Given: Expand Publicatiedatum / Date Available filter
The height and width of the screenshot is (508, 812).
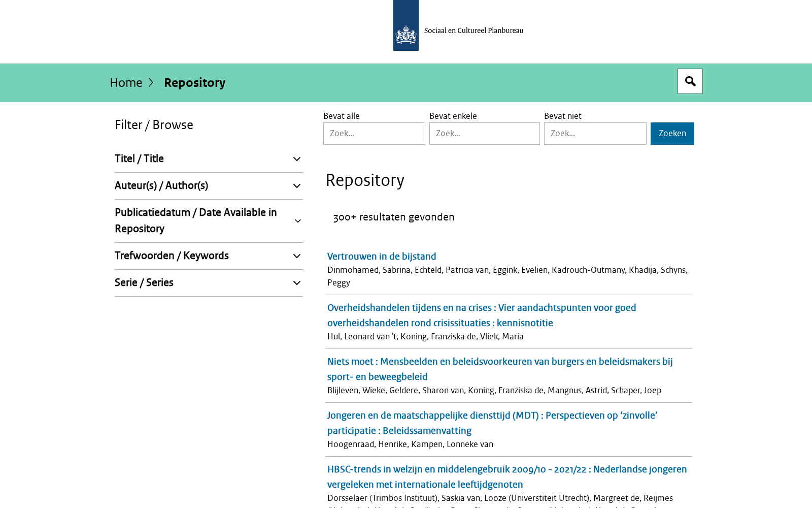Looking at the screenshot, I should (209, 221).
